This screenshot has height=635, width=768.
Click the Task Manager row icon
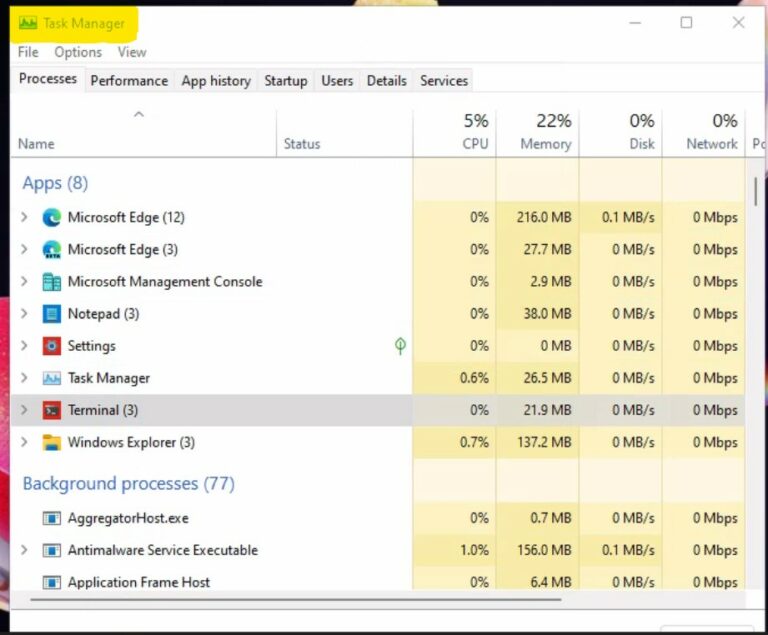(x=51, y=378)
